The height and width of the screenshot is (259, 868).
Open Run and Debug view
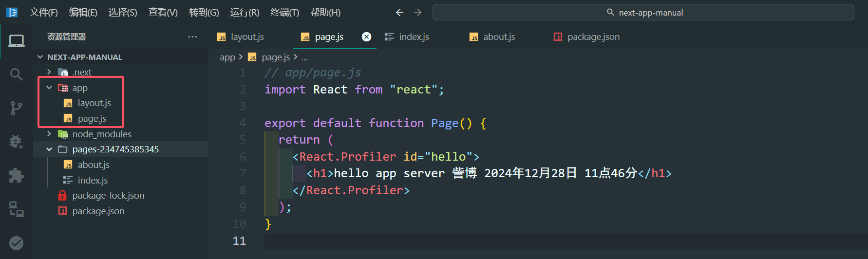[x=17, y=142]
